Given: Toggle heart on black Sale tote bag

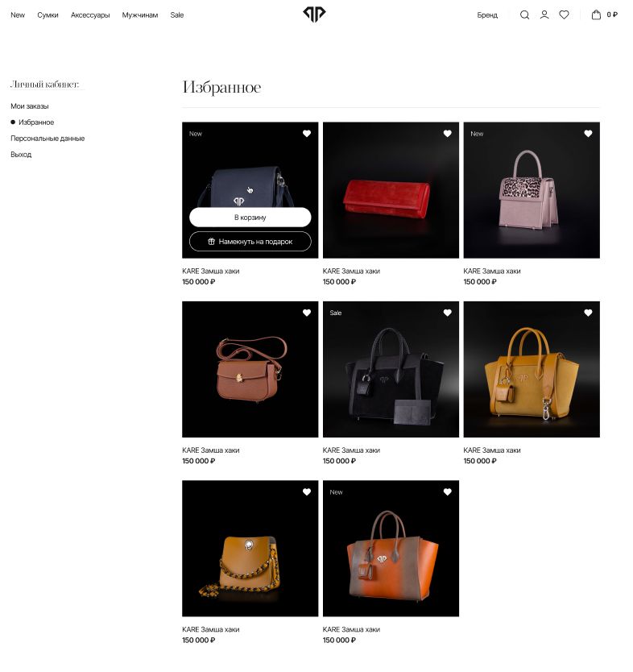Looking at the screenshot, I should (447, 313).
